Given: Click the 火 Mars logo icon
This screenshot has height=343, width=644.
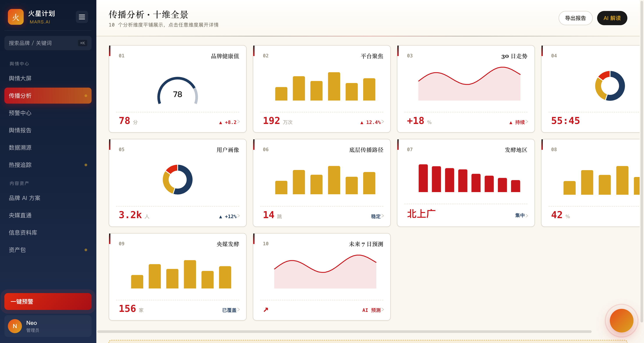Looking at the screenshot, I should click(x=16, y=17).
